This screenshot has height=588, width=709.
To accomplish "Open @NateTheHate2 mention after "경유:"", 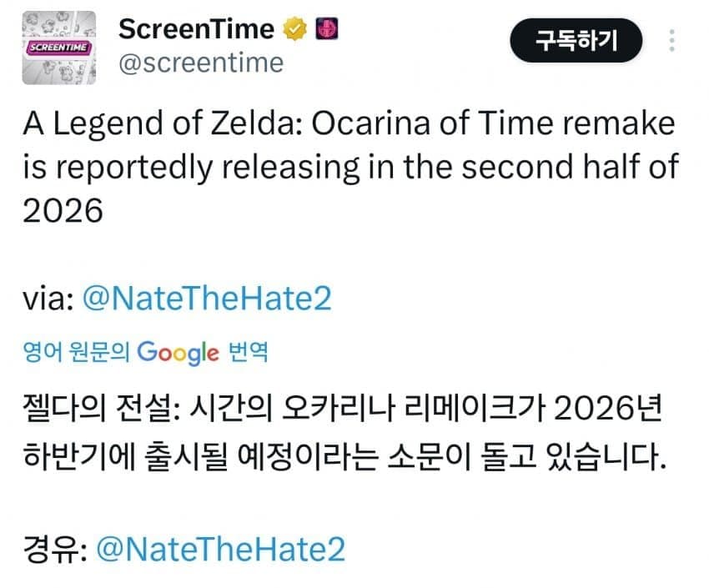I will 221,549.
